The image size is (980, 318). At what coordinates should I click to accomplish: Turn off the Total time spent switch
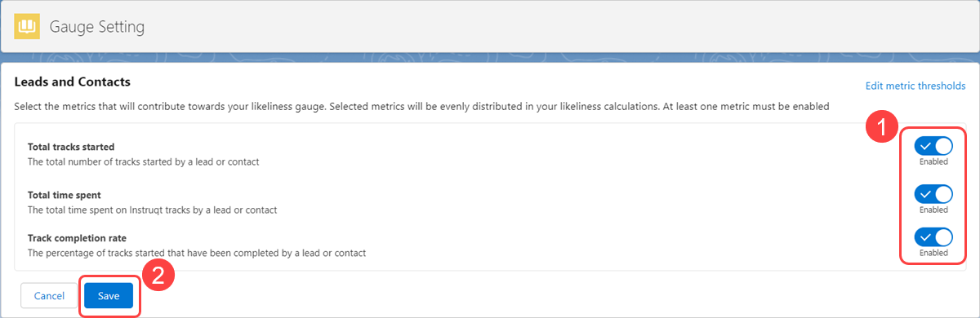933,194
